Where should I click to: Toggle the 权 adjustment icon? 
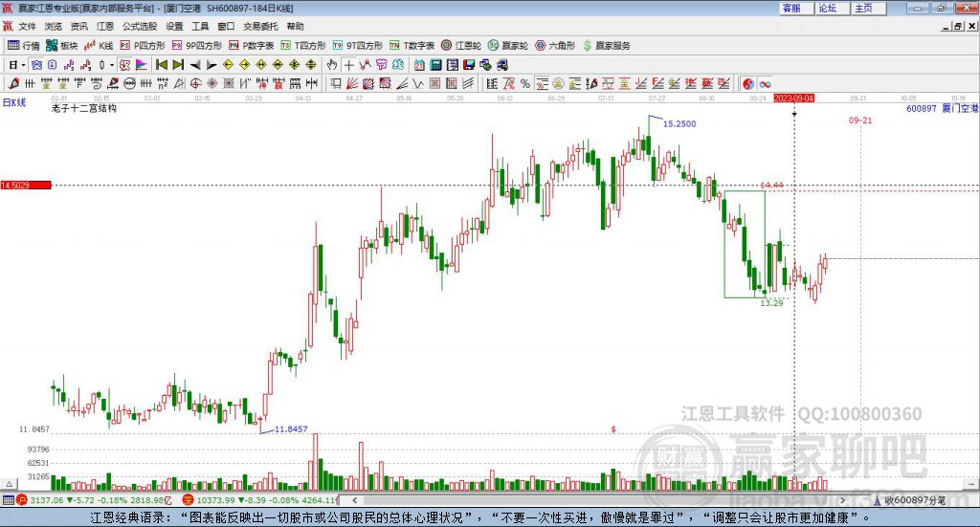point(124,65)
